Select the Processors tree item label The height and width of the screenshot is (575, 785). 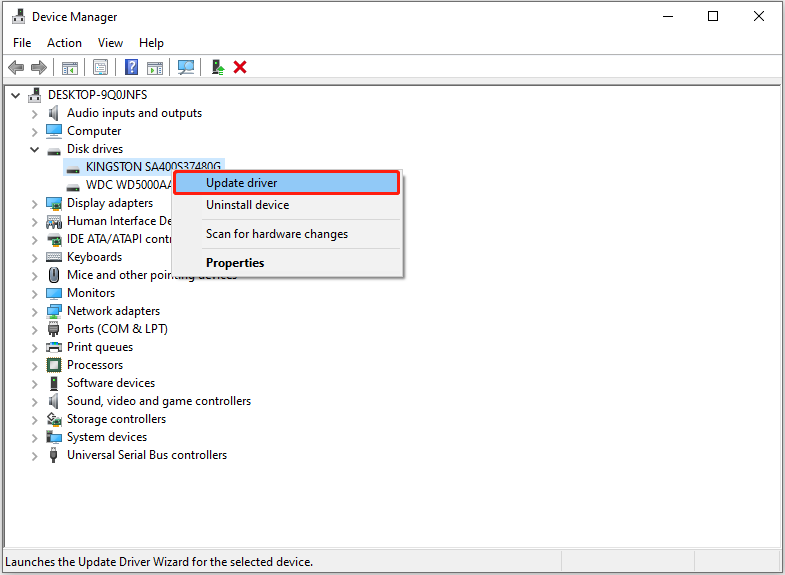(95, 365)
